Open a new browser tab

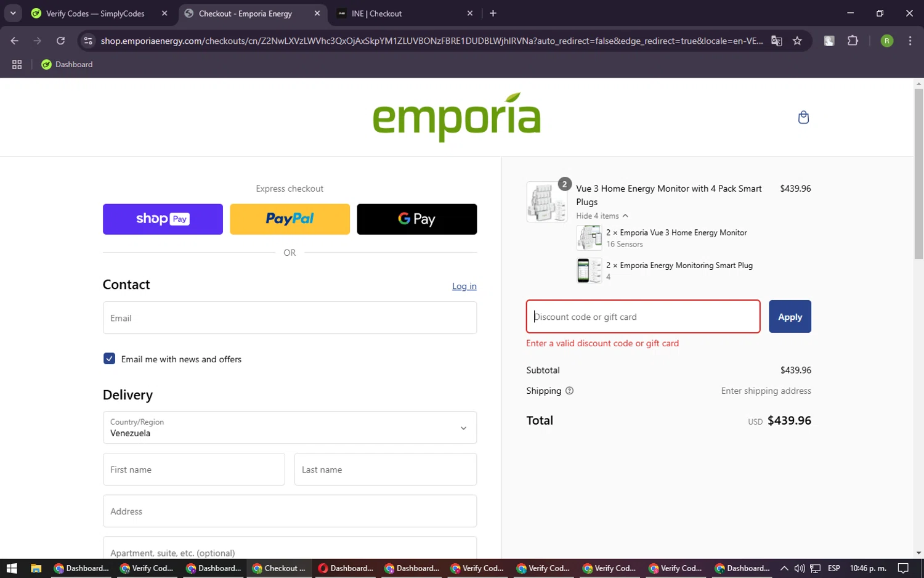(x=493, y=13)
